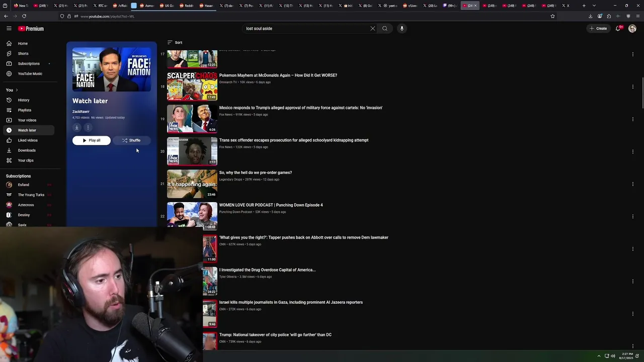Image resolution: width=644 pixels, height=362 pixels.
Task: Click in the search field showing lost soul aside
Action: point(306,29)
